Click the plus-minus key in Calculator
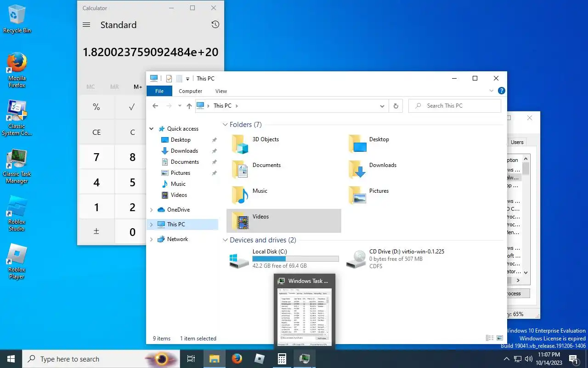This screenshot has width=588, height=368. click(x=96, y=232)
